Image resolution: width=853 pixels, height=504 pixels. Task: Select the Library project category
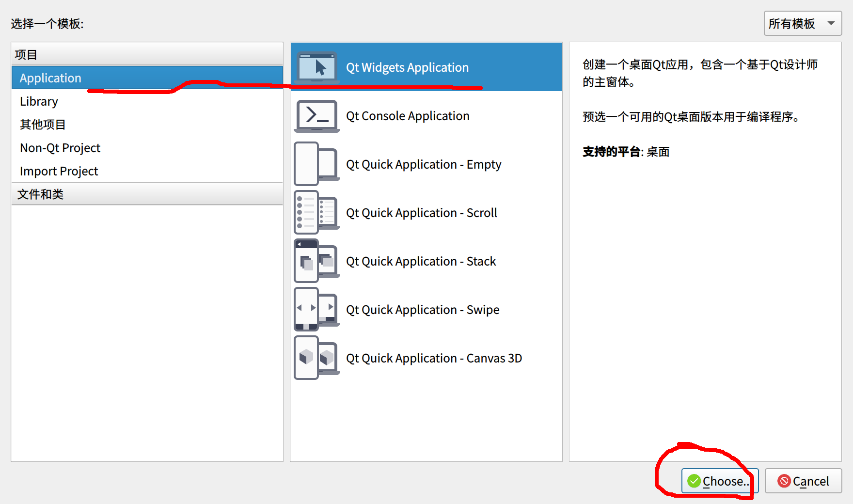click(x=39, y=101)
